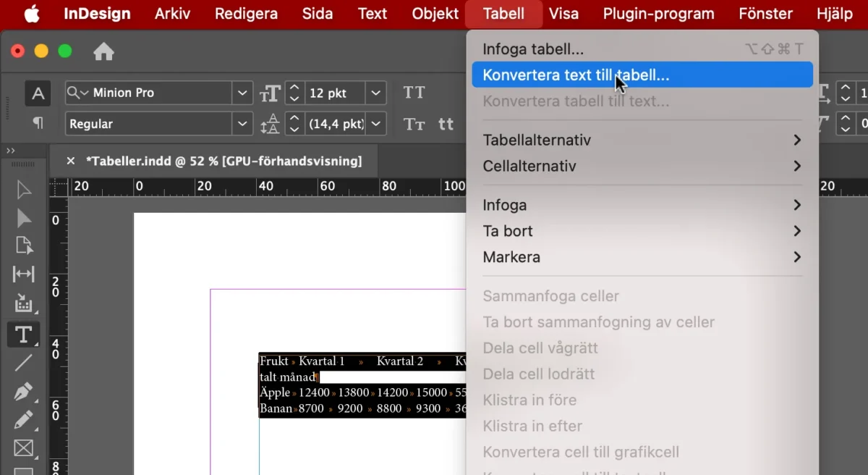Open the Regular font style dropdown
Screen dimensions: 868x475
coord(242,124)
